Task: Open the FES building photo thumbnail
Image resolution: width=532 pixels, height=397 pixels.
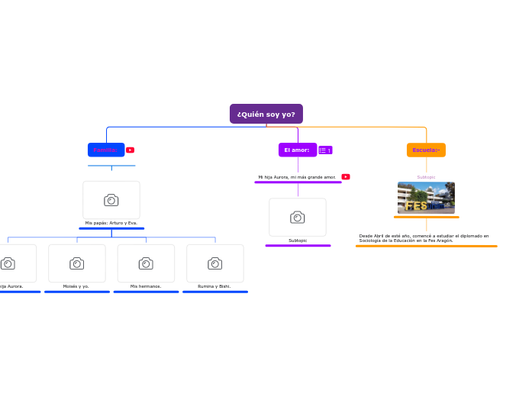Action: point(426,198)
